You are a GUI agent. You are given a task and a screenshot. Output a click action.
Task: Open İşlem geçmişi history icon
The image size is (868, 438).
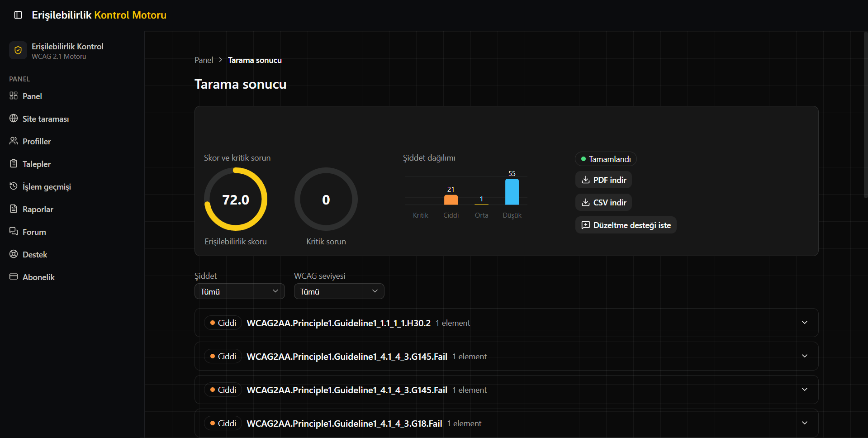pyautogui.click(x=14, y=186)
